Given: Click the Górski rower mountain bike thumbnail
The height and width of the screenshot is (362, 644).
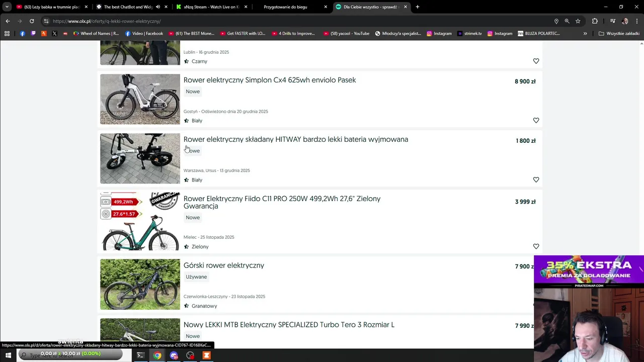Looking at the screenshot, I should [140, 284].
